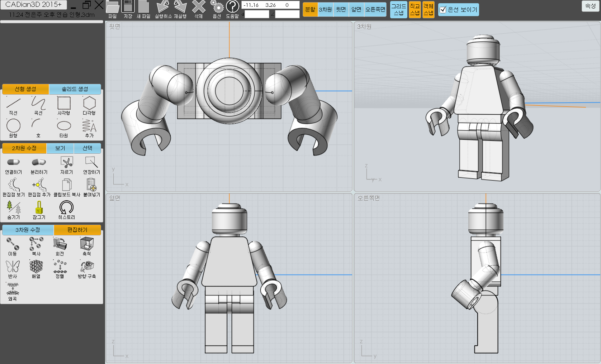Viewport: 601px width, 364px height.
Task: Click the 숨기기 (Hide) tree icon
Action: (x=14, y=207)
